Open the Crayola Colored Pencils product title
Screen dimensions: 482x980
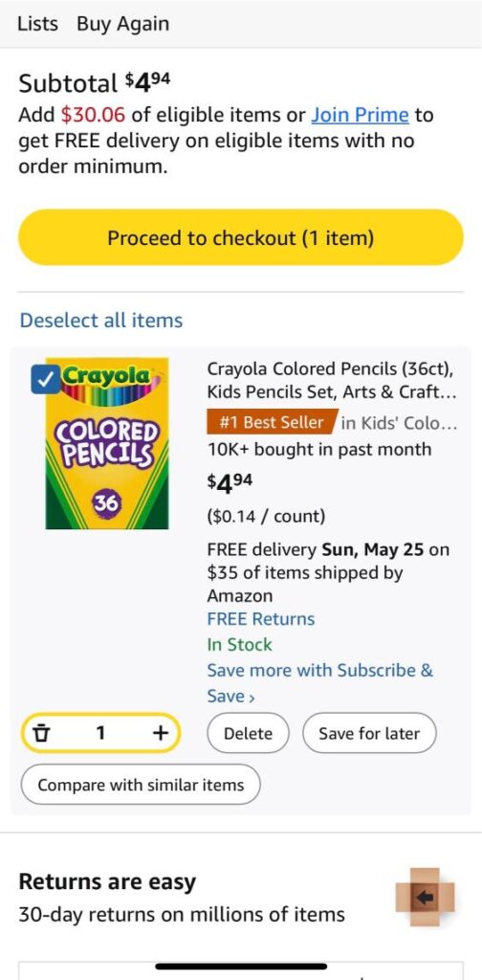click(332, 381)
